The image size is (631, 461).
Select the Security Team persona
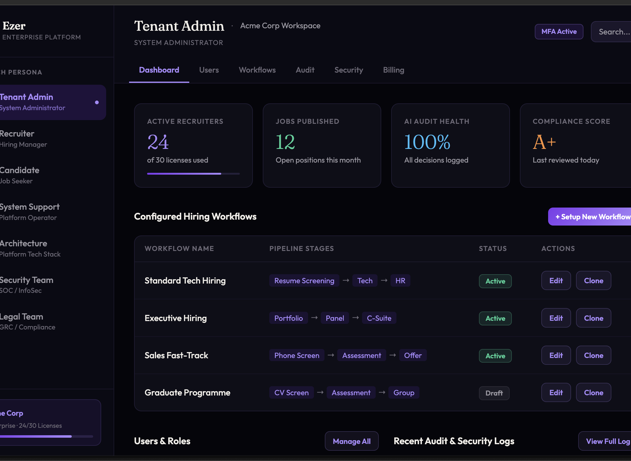tap(52, 285)
